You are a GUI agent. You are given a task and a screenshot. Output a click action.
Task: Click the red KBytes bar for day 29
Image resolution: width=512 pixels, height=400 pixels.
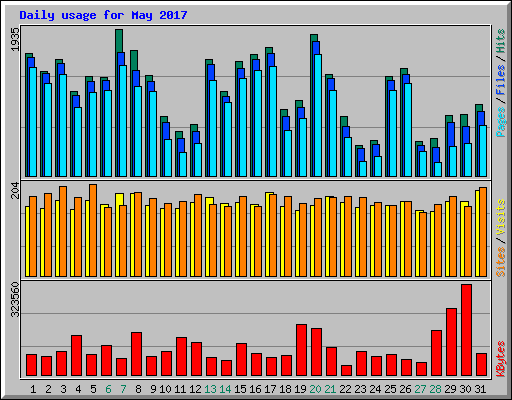[x=451, y=342]
